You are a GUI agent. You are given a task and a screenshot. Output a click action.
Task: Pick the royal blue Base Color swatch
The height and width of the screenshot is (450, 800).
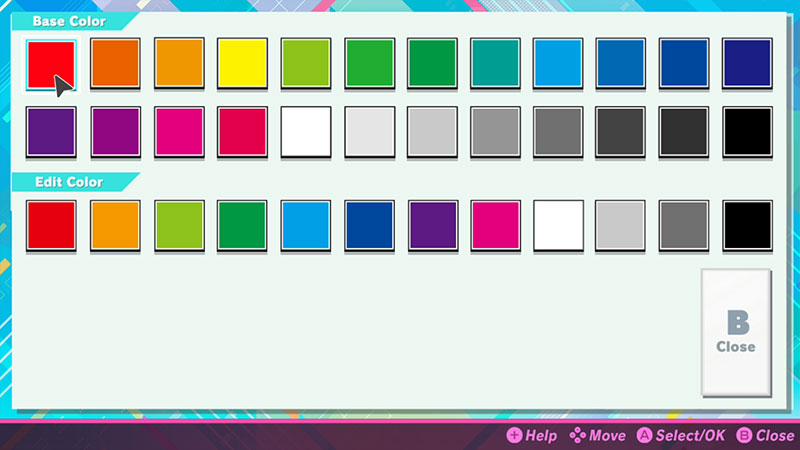pyautogui.click(x=684, y=63)
